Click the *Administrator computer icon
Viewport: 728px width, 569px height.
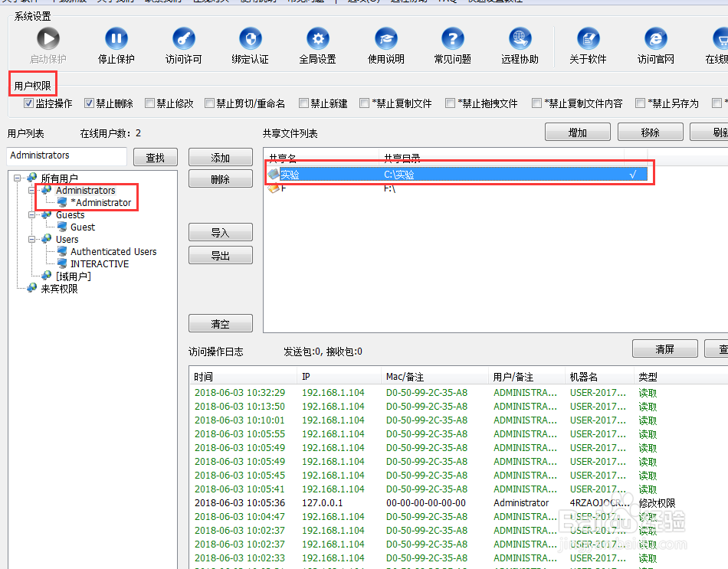coord(62,202)
